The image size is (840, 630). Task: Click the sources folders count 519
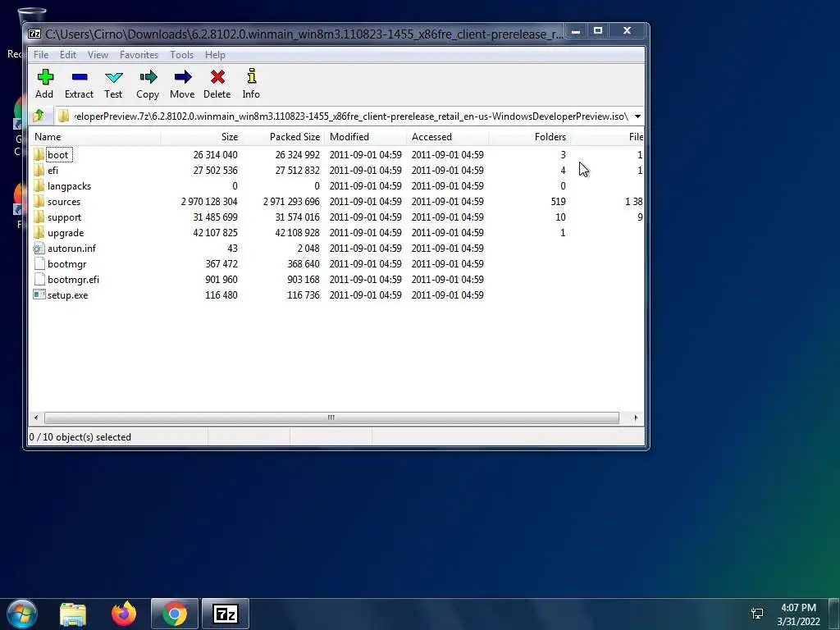[558, 202]
